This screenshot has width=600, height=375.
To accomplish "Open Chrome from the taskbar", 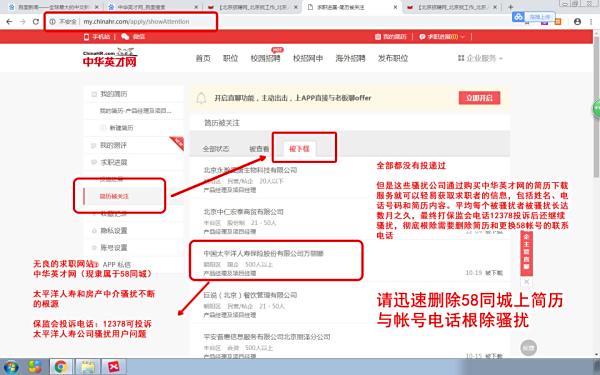I will [61, 367].
